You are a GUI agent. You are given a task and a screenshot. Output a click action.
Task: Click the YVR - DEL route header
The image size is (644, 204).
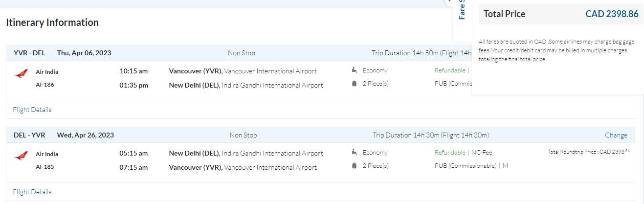29,53
